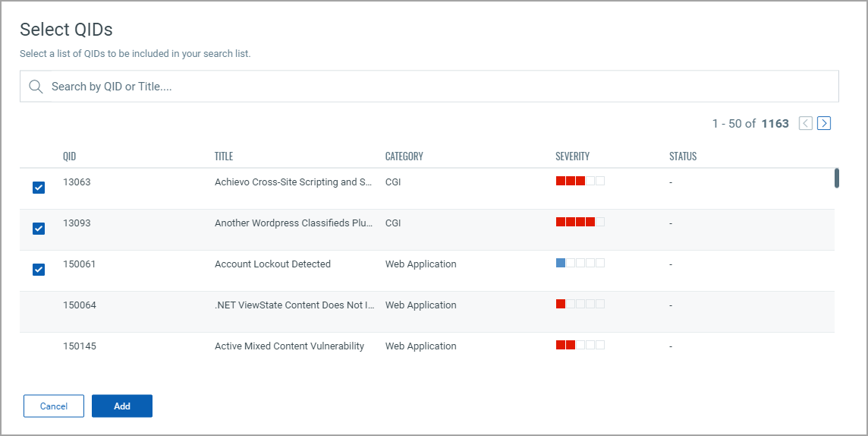868x436 pixels.
Task: Sort by the SEVERITY column header
Action: point(572,156)
